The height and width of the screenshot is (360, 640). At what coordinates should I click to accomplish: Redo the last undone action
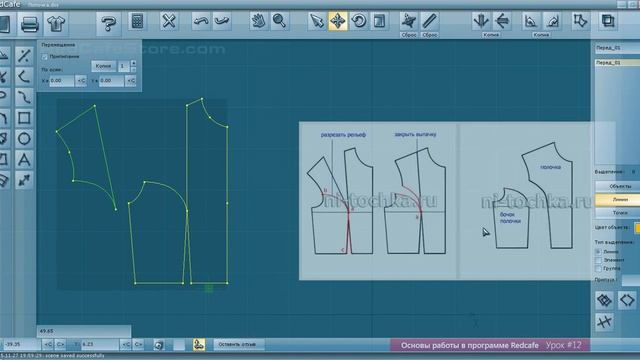[222, 21]
